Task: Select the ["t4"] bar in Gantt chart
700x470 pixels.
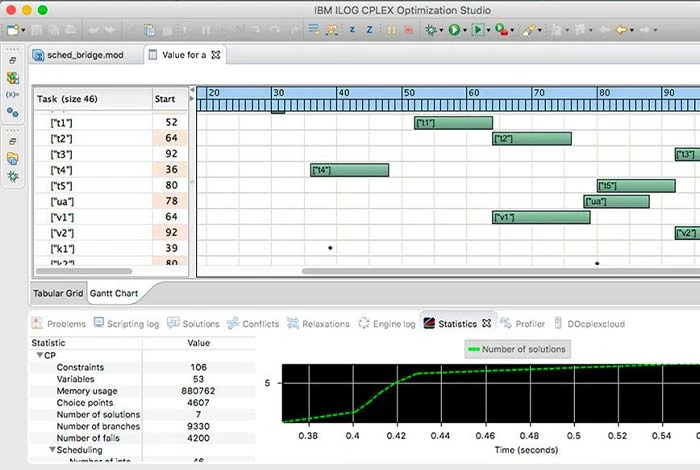Action: 349,170
